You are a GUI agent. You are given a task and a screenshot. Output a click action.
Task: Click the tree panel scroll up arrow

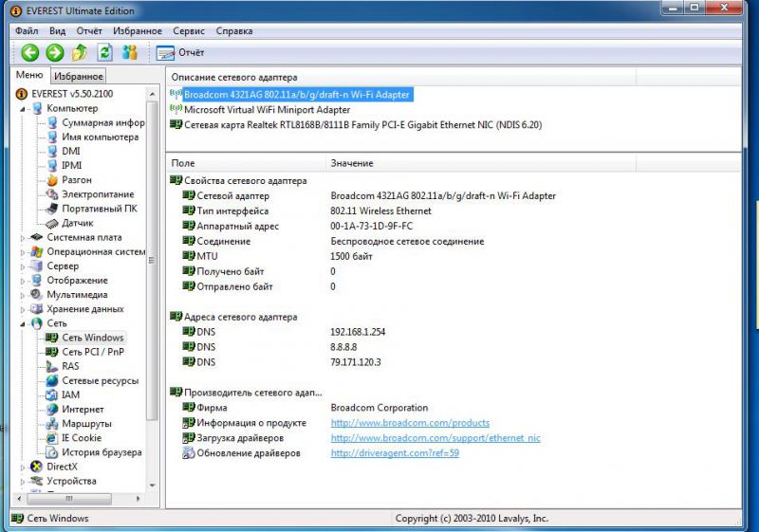[x=153, y=94]
